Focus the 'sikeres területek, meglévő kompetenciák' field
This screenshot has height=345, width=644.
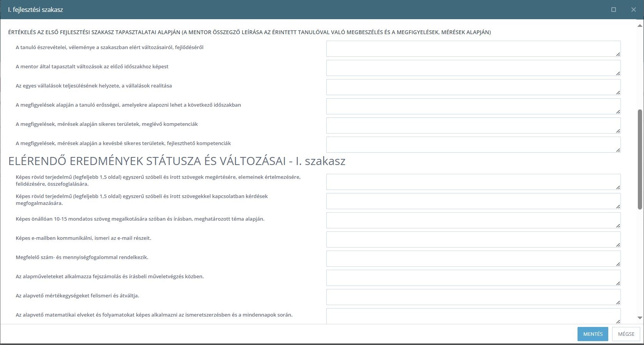pos(473,125)
